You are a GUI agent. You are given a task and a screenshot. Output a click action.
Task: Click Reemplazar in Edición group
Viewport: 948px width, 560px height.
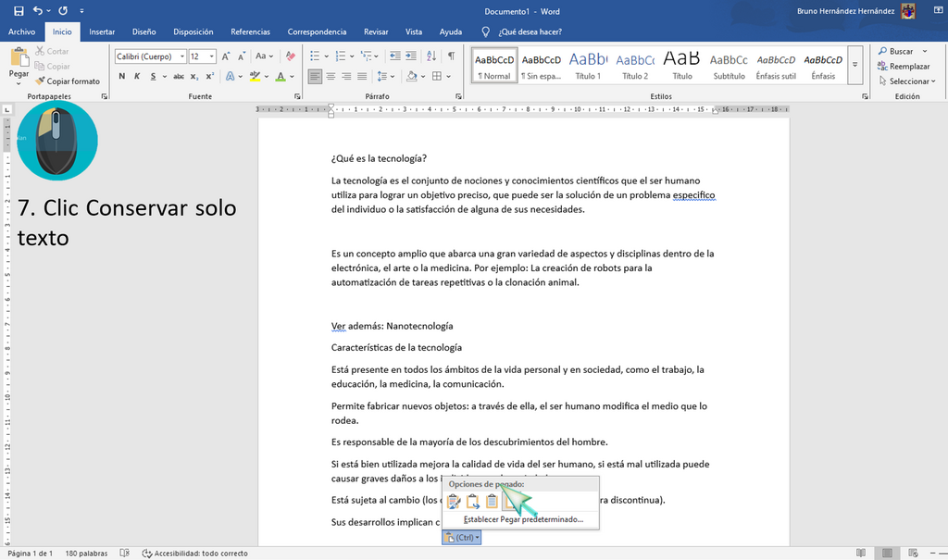point(904,67)
